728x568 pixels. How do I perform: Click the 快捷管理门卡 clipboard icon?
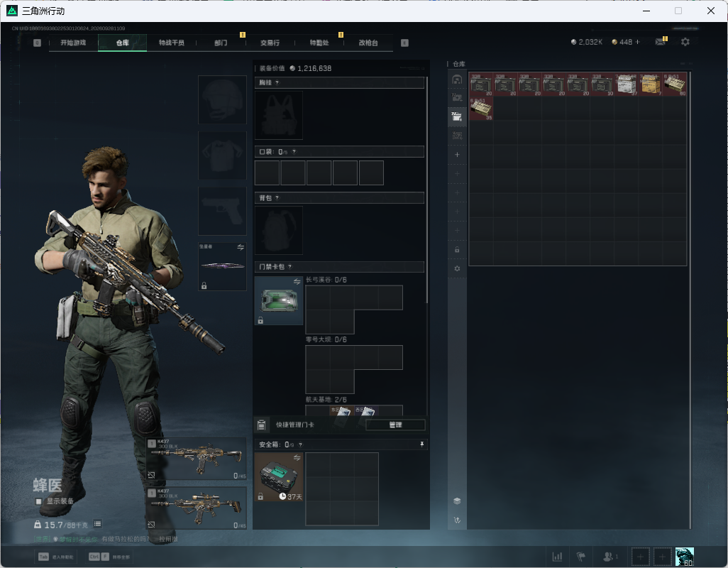pyautogui.click(x=261, y=425)
